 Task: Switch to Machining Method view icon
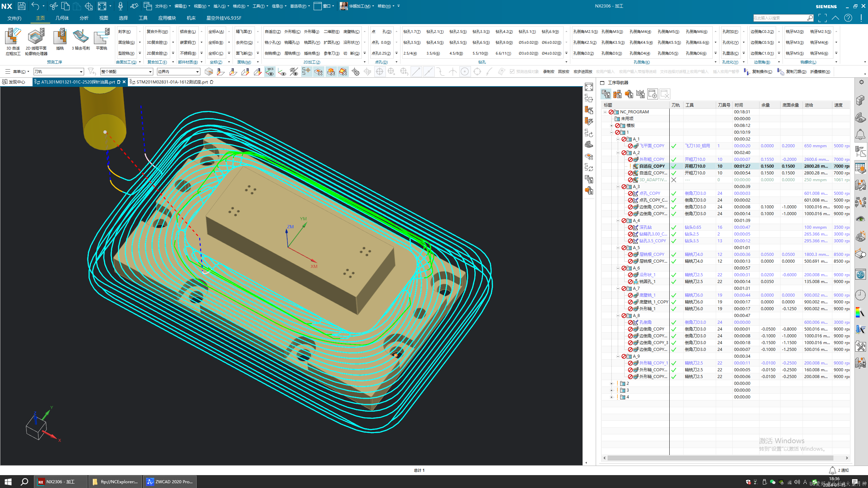pyautogui.click(x=640, y=94)
